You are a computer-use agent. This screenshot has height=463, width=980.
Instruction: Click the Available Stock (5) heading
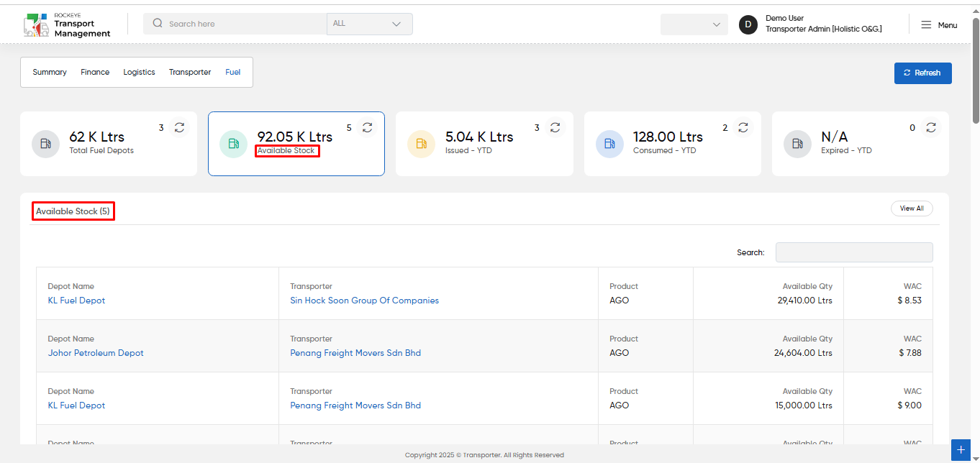73,211
